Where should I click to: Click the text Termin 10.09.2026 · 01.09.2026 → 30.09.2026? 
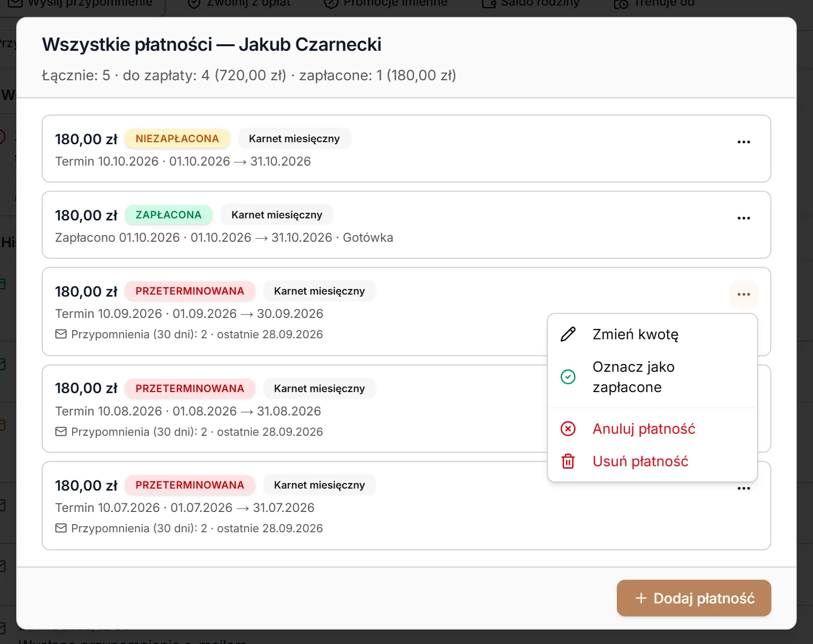coord(189,314)
